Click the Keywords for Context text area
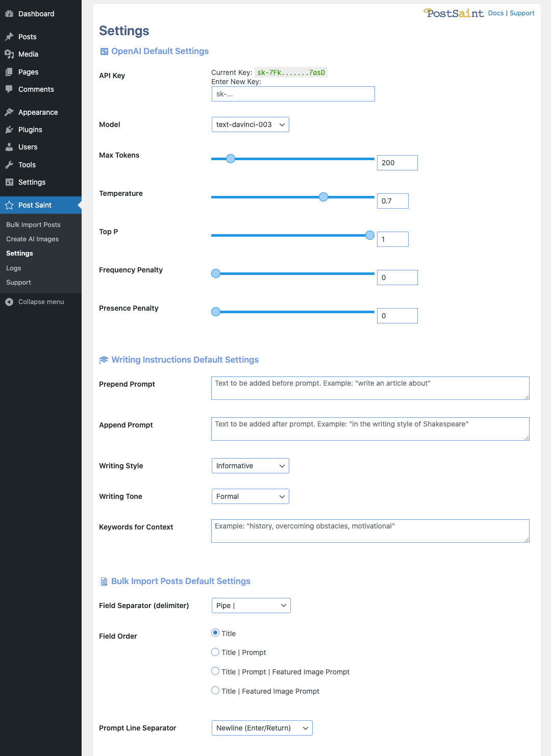The height and width of the screenshot is (756, 551). pyautogui.click(x=370, y=531)
